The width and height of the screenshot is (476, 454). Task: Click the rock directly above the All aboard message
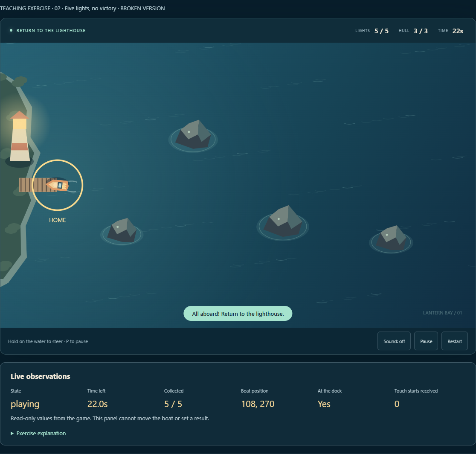coord(283,222)
